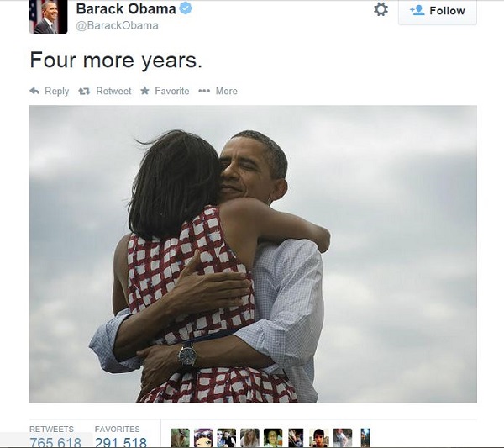Click the verified badge next to name
This screenshot has width=504, height=448.
coord(186,8)
